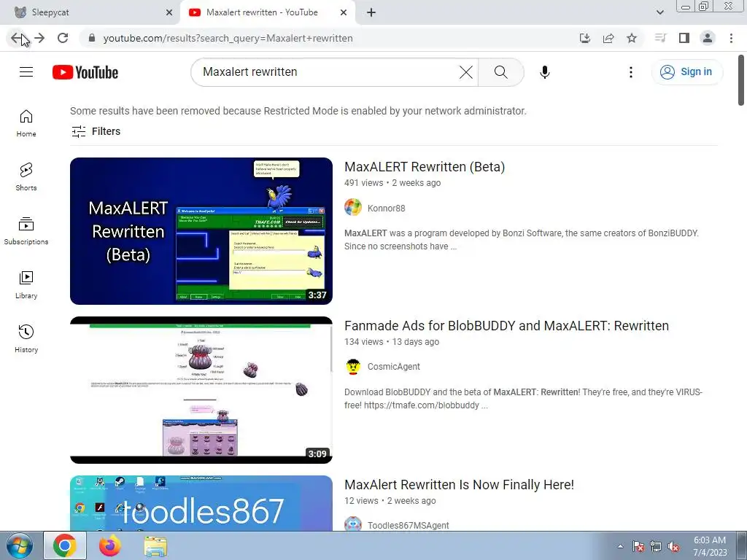747x560 pixels.
Task: Click the Sign in button
Action: (687, 72)
